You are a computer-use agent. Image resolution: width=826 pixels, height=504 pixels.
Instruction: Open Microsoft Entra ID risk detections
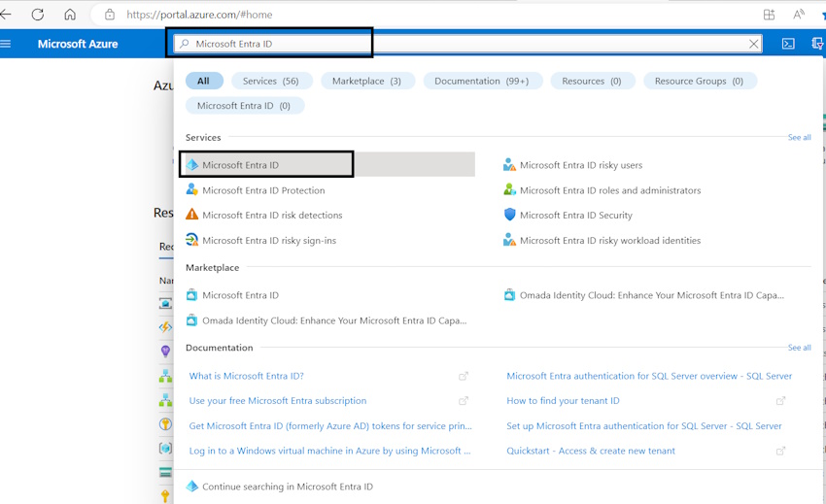272,216
